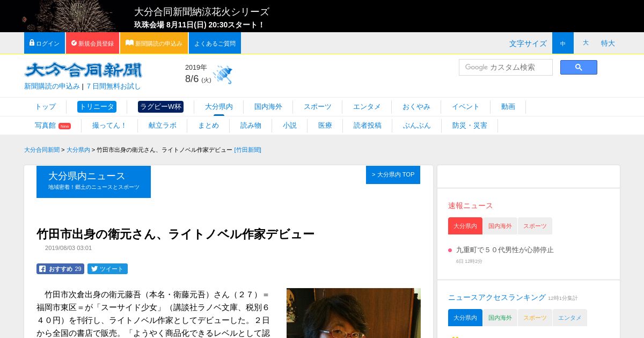Open 読者投稿 menu item
Viewport: 644px width, 338px height.
click(368, 126)
